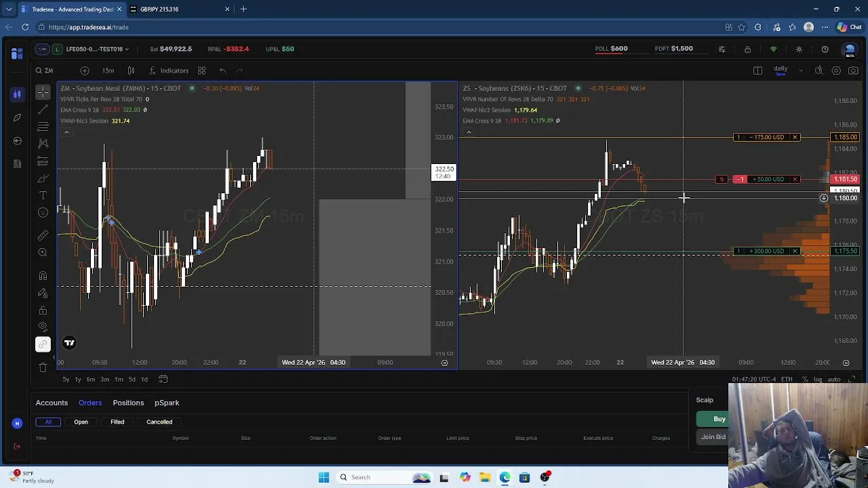
Task: Toggle the header padlock icon
Action: [x=747, y=49]
